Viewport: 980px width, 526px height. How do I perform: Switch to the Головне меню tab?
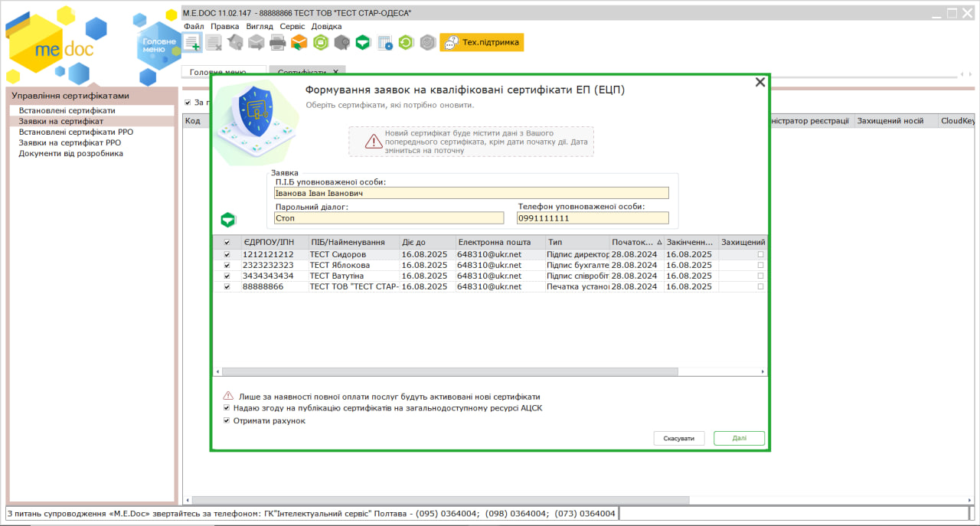pos(224,72)
